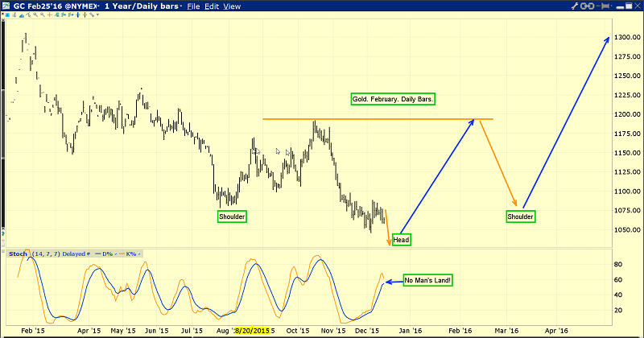Open the Edit menu
Screen dimensions: 644x338
pyautogui.click(x=213, y=6)
